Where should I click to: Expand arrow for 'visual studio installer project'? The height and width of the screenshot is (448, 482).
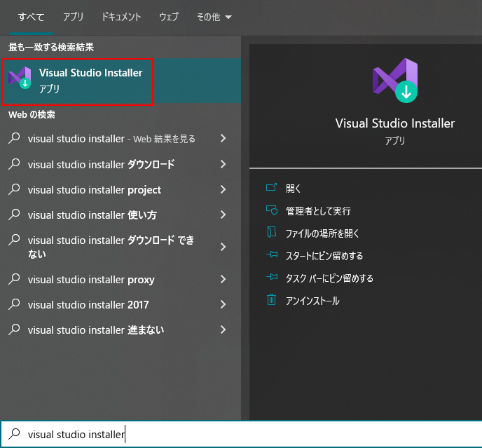(223, 190)
